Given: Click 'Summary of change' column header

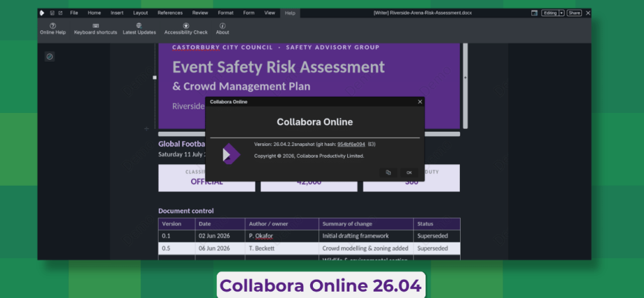Looking at the screenshot, I should [x=347, y=224].
